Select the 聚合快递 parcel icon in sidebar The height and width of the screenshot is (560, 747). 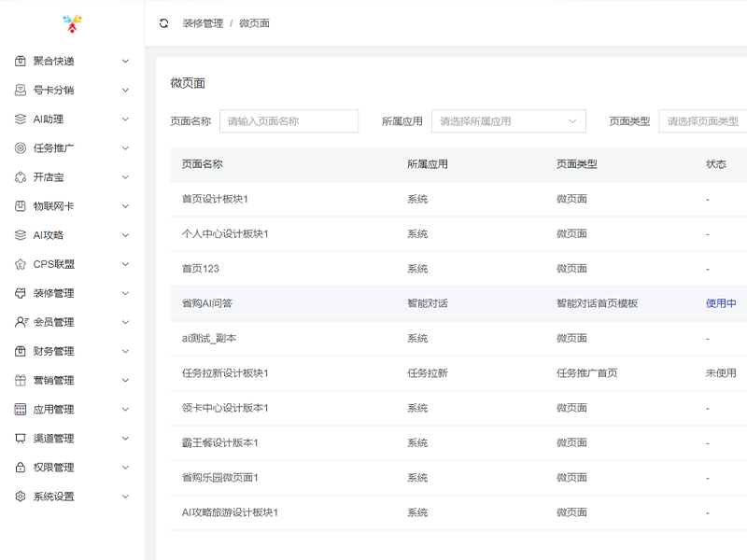(x=21, y=61)
